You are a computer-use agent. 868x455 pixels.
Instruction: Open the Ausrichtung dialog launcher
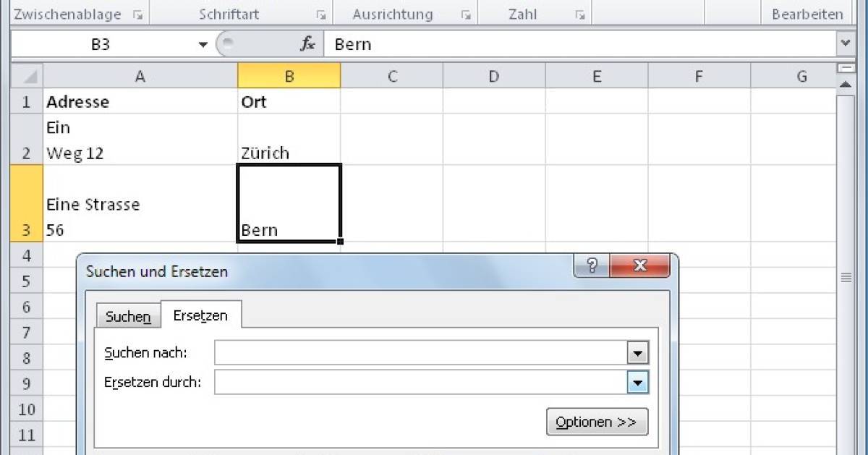(467, 14)
